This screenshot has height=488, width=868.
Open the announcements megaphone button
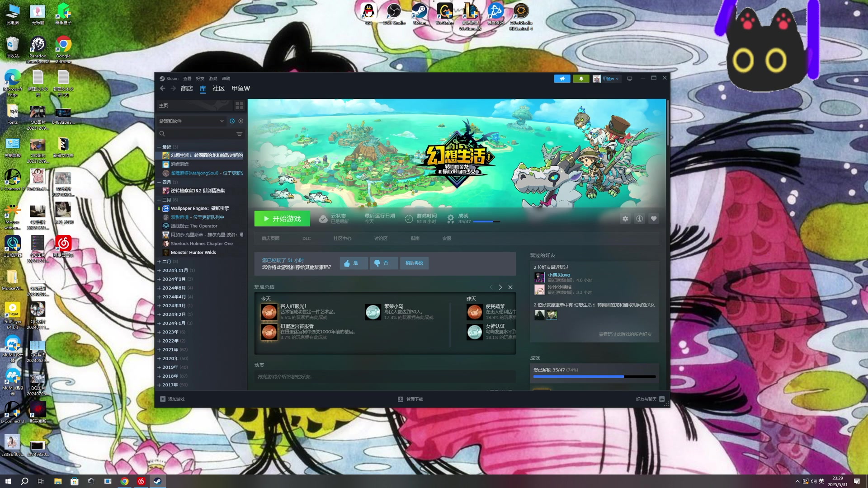pyautogui.click(x=562, y=79)
